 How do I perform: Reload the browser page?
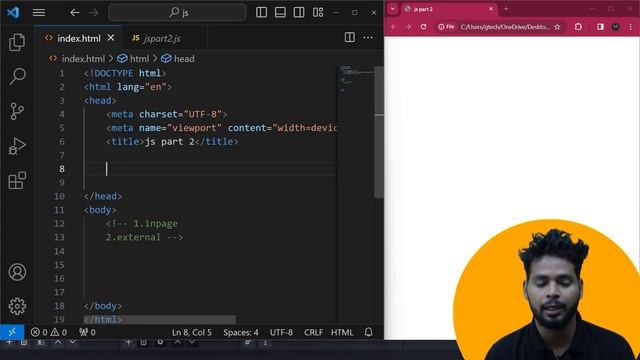[423, 27]
